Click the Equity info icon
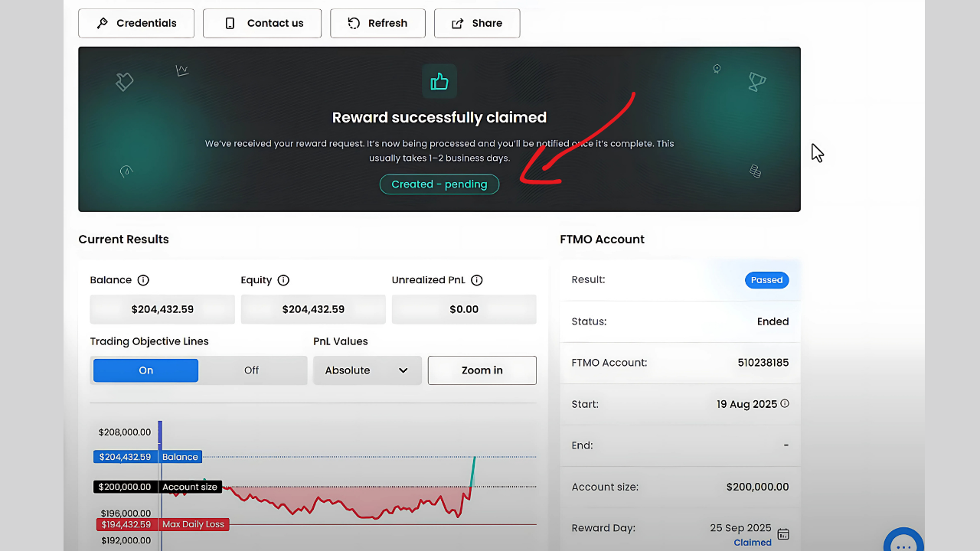Image resolution: width=980 pixels, height=551 pixels. [x=283, y=280]
